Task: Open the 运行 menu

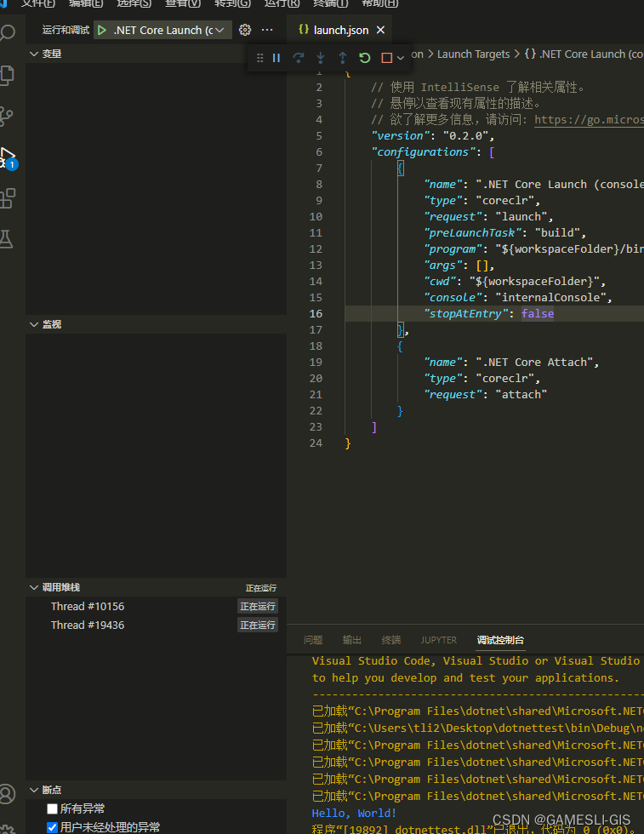Action: [282, 3]
